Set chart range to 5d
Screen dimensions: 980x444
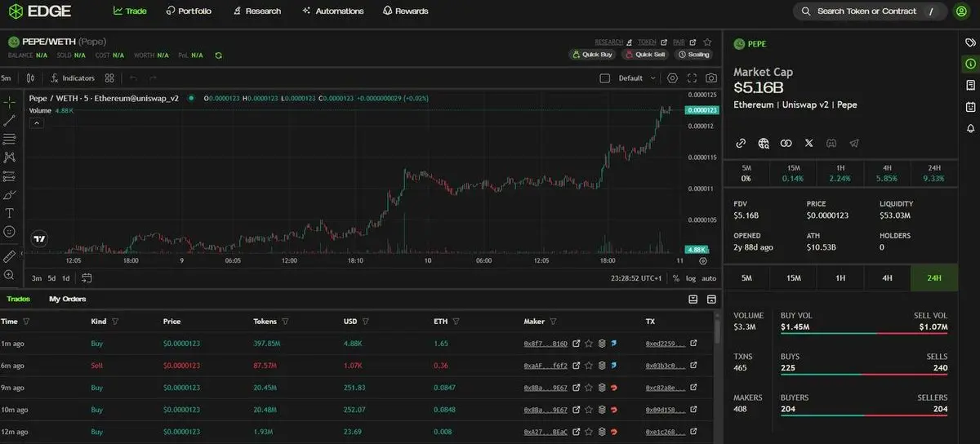click(51, 278)
